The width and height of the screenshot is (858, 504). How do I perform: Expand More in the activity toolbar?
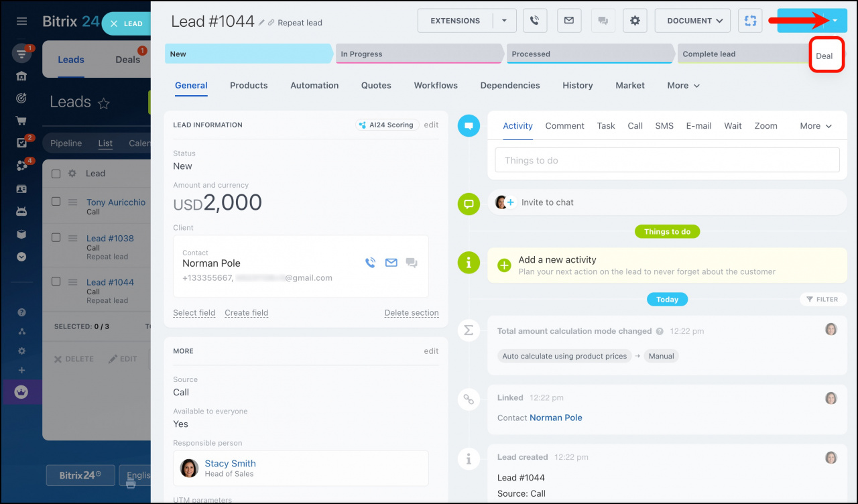click(816, 126)
